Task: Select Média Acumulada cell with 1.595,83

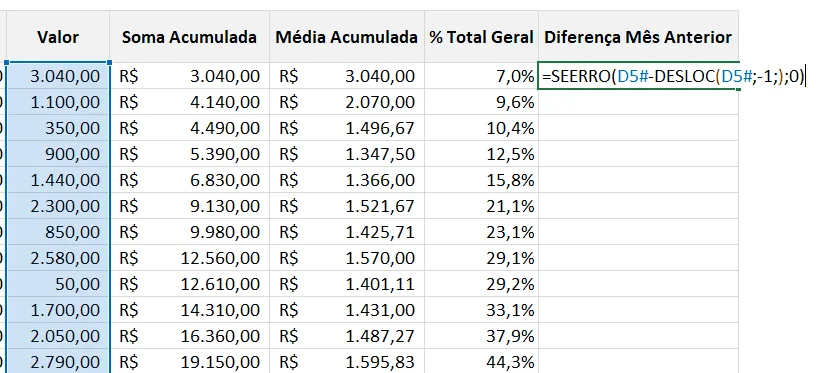Action: [347, 362]
